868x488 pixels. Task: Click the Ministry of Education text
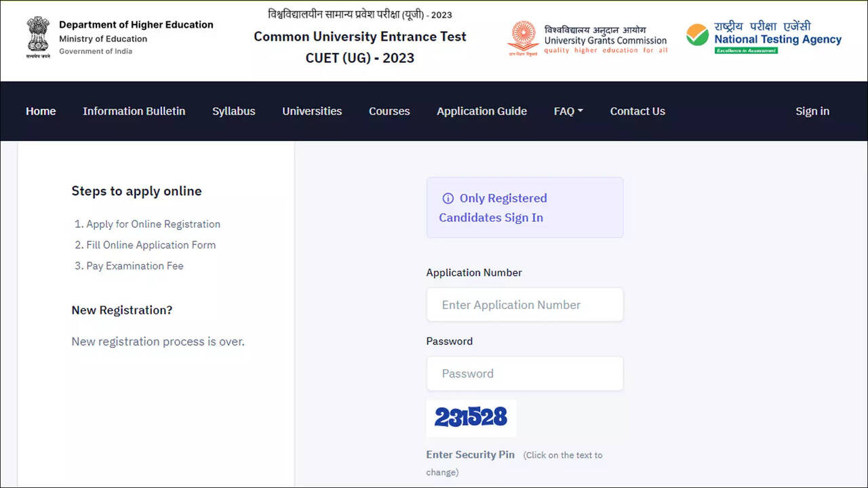(103, 39)
